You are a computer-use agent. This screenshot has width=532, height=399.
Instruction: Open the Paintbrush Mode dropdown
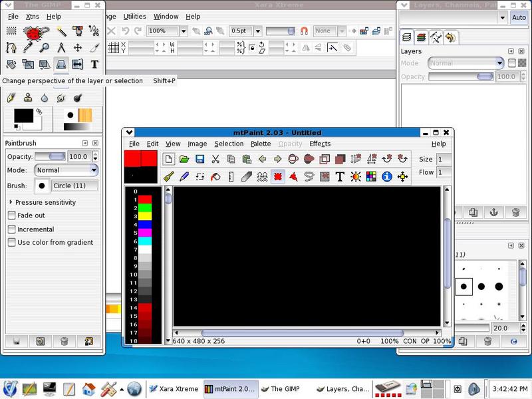(66, 170)
